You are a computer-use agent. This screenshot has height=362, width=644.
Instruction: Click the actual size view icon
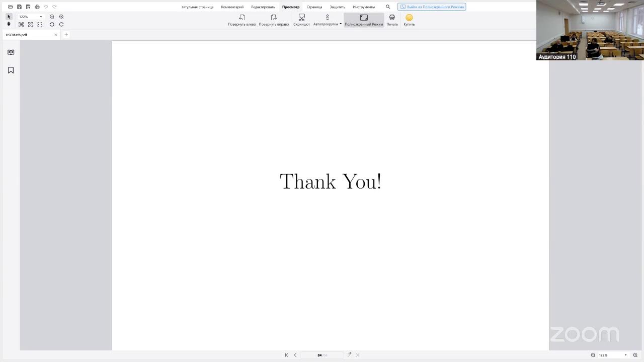[x=21, y=24]
